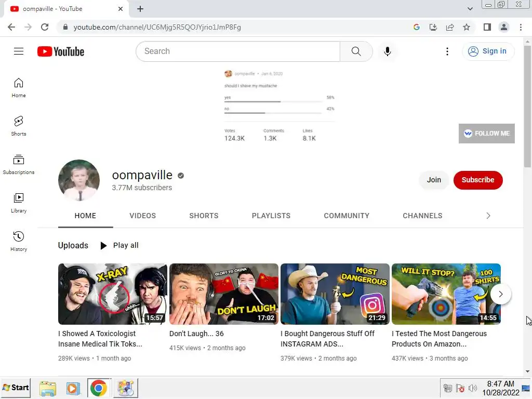Open media player from taskbar
Image resolution: width=532 pixels, height=399 pixels.
coord(73,388)
